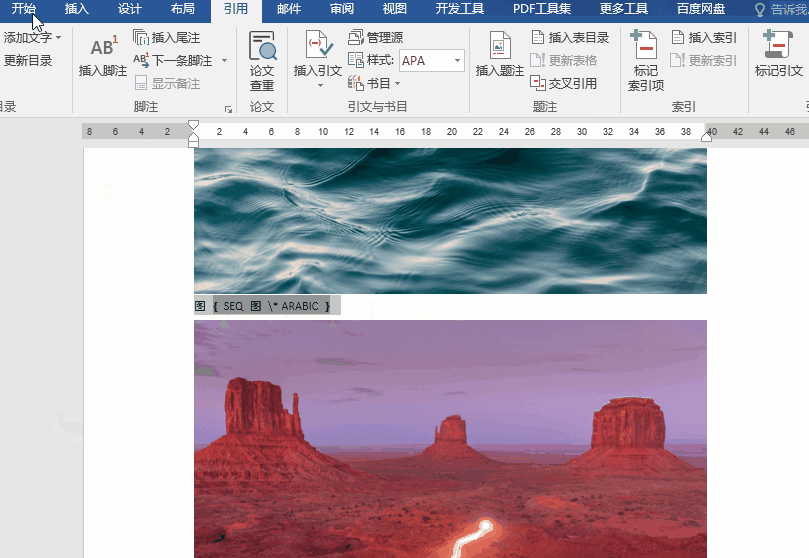Open the 邮件 tab
This screenshot has width=809, height=558.
click(288, 9)
